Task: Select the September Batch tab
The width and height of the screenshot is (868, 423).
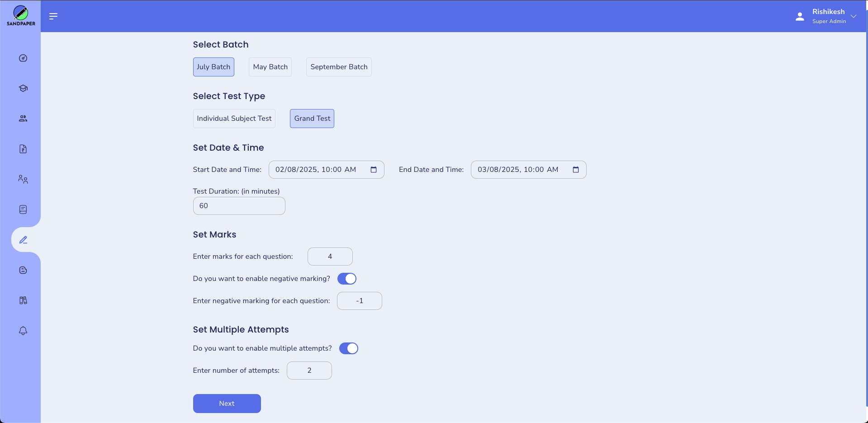Action: [x=338, y=67]
